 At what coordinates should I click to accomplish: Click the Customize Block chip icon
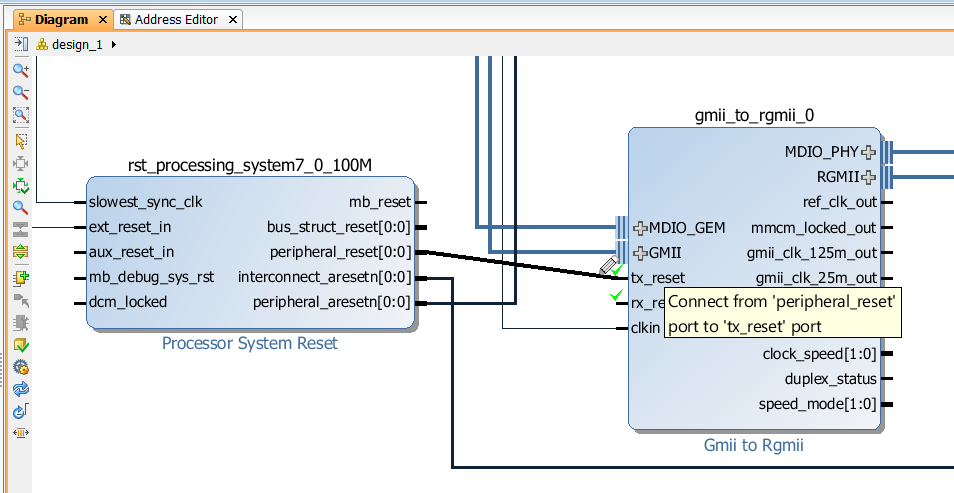click(21, 323)
